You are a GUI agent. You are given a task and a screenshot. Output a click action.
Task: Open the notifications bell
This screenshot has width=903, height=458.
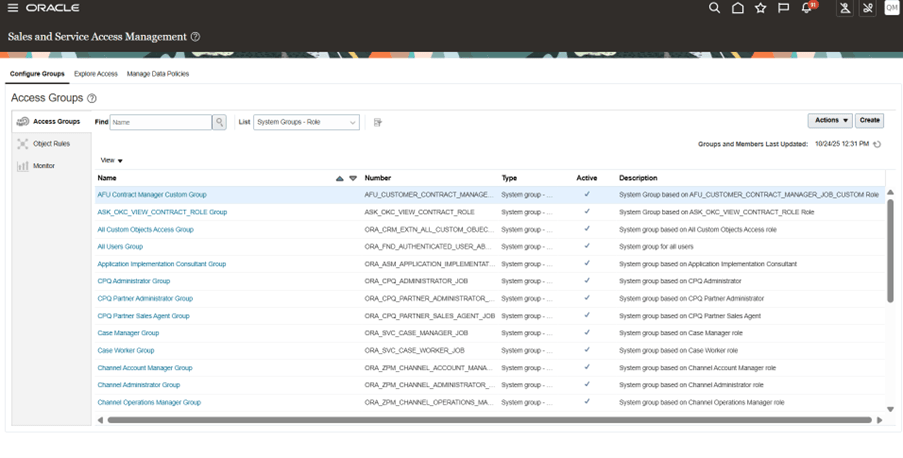(807, 8)
